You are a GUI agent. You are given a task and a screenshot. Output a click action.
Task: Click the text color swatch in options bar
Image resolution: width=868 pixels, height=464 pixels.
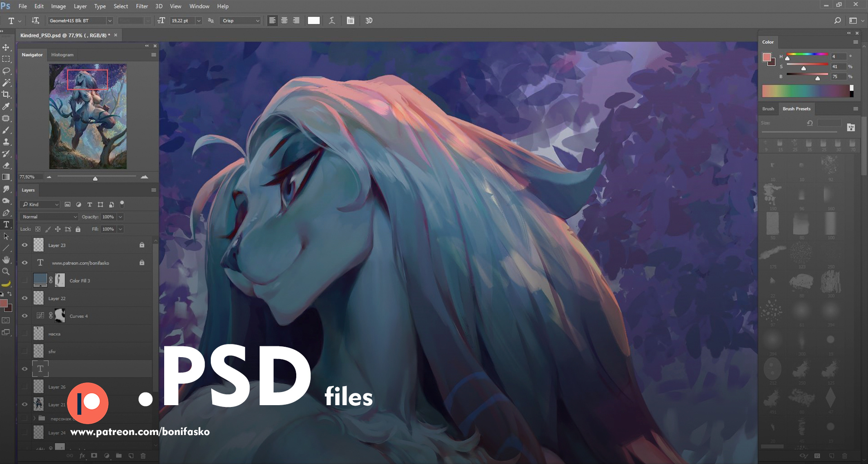pos(313,20)
